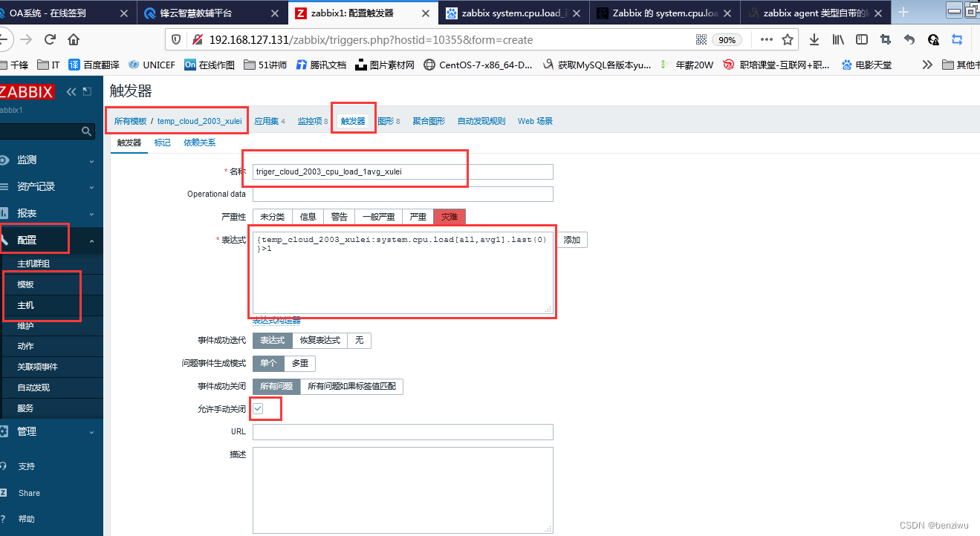Open the temp_cloud_2003_xulei breadcrumb link

200,121
